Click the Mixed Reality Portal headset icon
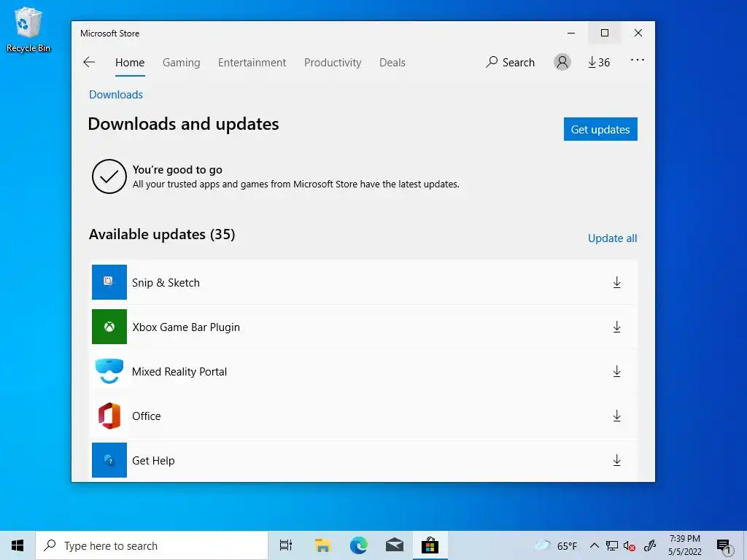The image size is (747, 560). pos(109,371)
